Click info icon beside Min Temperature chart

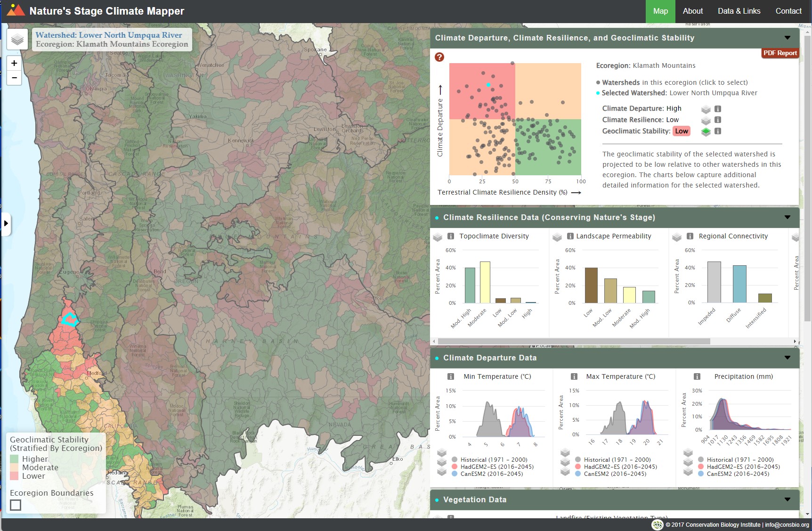click(x=451, y=376)
